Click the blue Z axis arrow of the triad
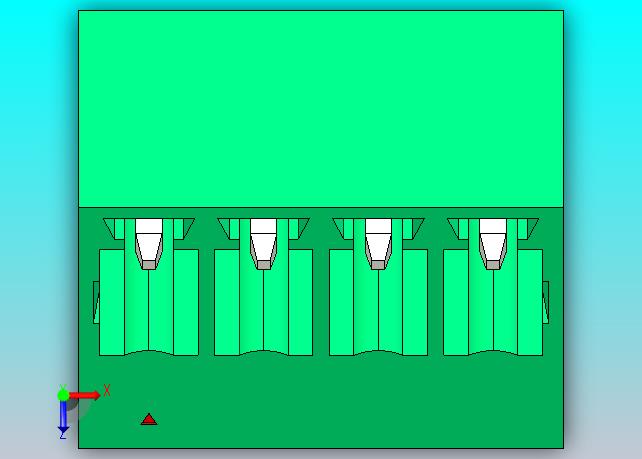 63,417
